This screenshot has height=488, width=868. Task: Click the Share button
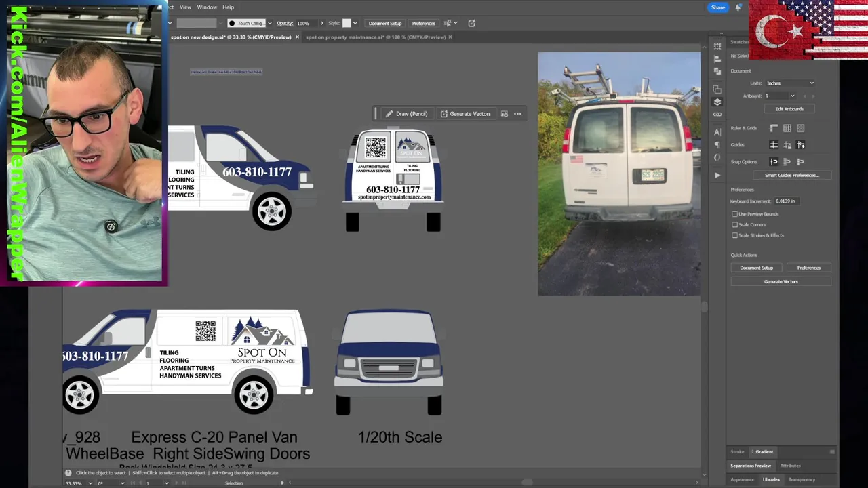tap(718, 7)
